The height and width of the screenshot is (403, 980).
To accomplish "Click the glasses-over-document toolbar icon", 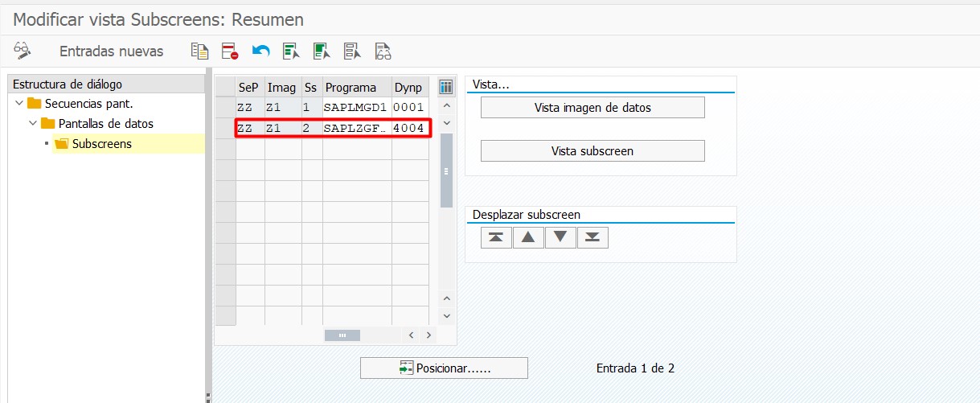I will [x=383, y=51].
